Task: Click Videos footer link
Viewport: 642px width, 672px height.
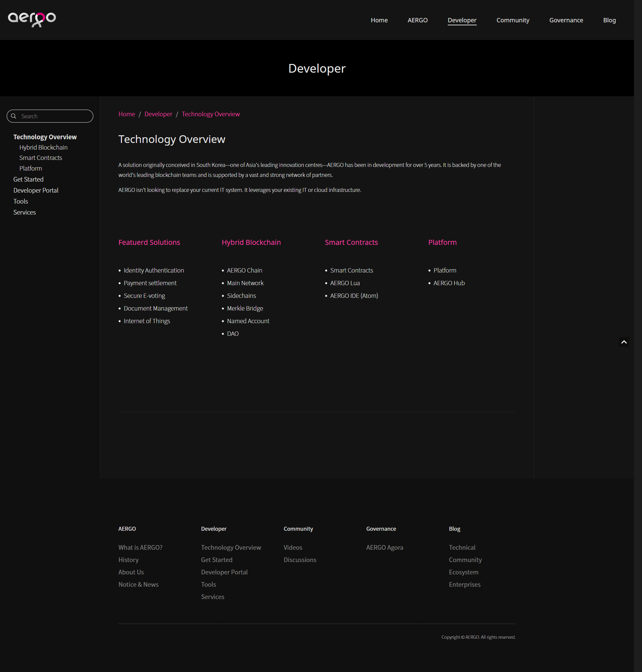Action: tap(293, 547)
